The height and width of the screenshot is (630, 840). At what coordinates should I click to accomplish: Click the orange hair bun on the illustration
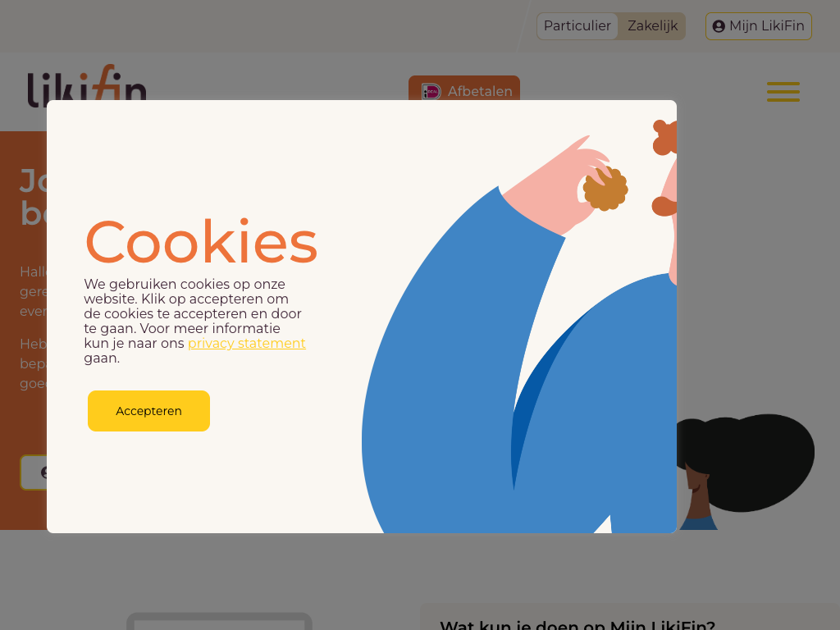tap(664, 137)
